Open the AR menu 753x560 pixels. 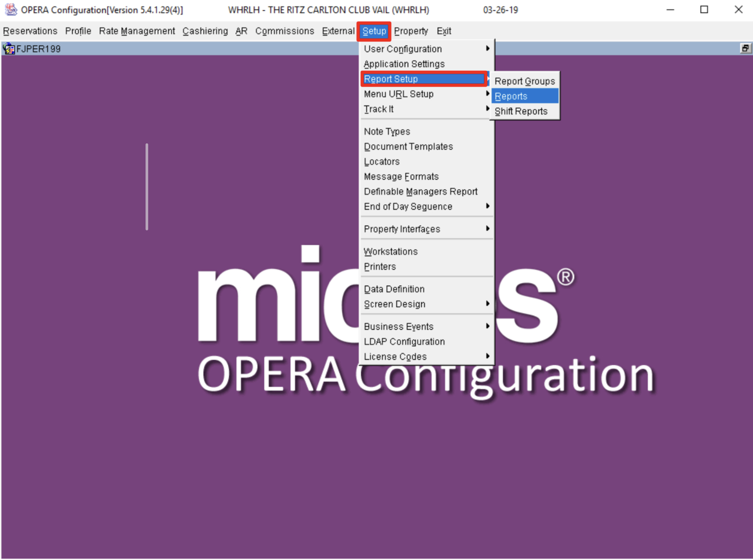pos(241,31)
